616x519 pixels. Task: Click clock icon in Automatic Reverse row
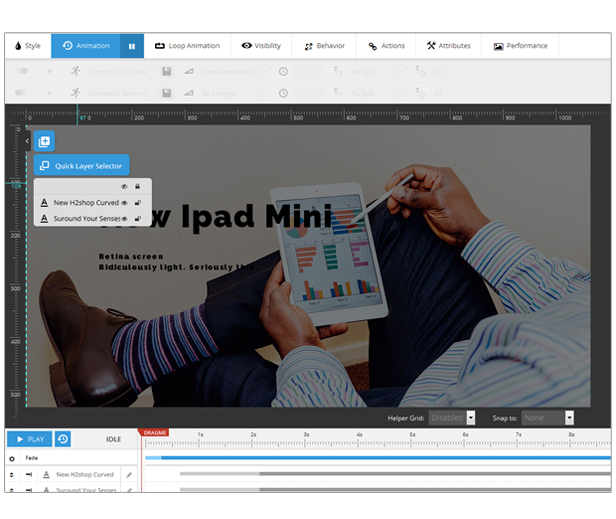click(x=283, y=93)
